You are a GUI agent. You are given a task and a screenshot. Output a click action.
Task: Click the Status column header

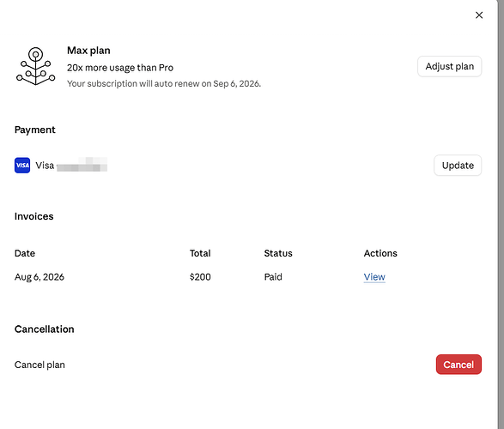tap(278, 253)
